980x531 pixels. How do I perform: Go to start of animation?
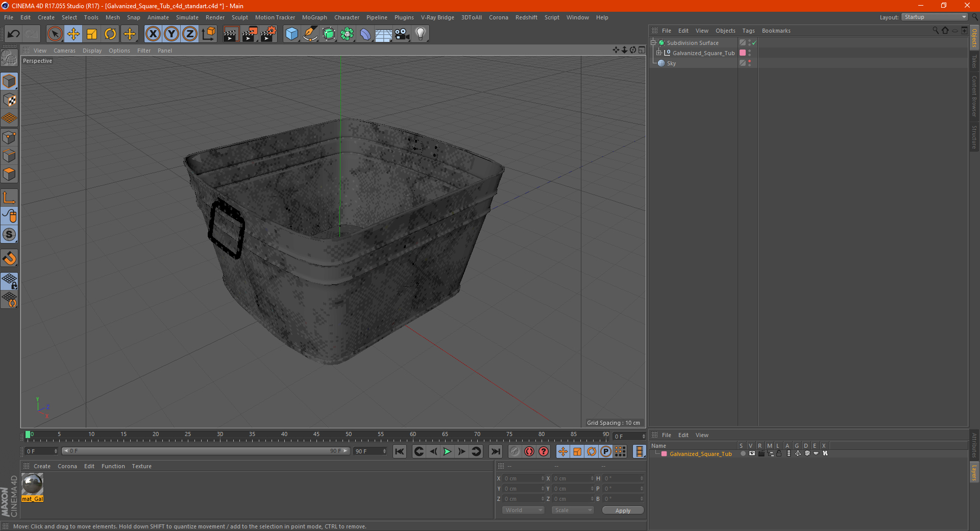[x=400, y=451]
